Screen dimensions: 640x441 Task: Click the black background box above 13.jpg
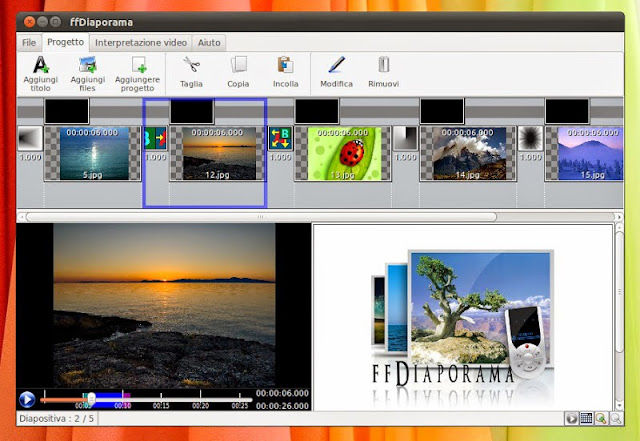pos(317,111)
